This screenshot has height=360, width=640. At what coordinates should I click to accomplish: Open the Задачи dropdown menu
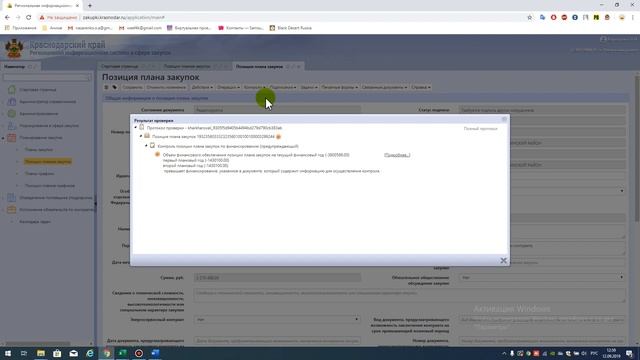point(309,87)
